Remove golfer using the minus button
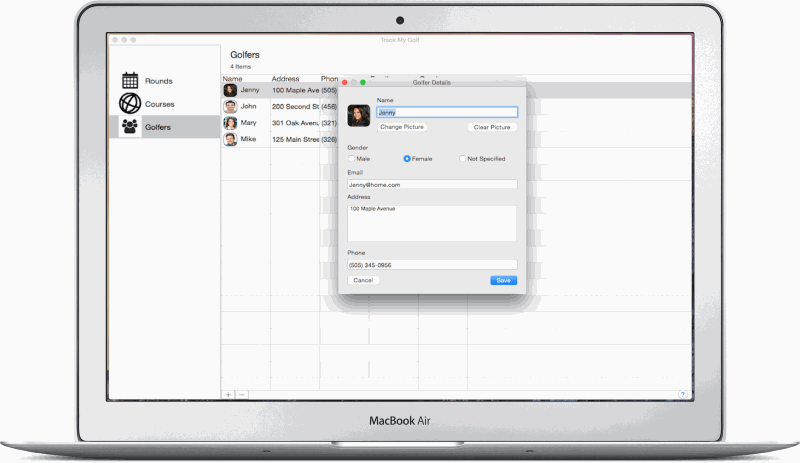Screen dimensions: 800x463 tap(241, 395)
